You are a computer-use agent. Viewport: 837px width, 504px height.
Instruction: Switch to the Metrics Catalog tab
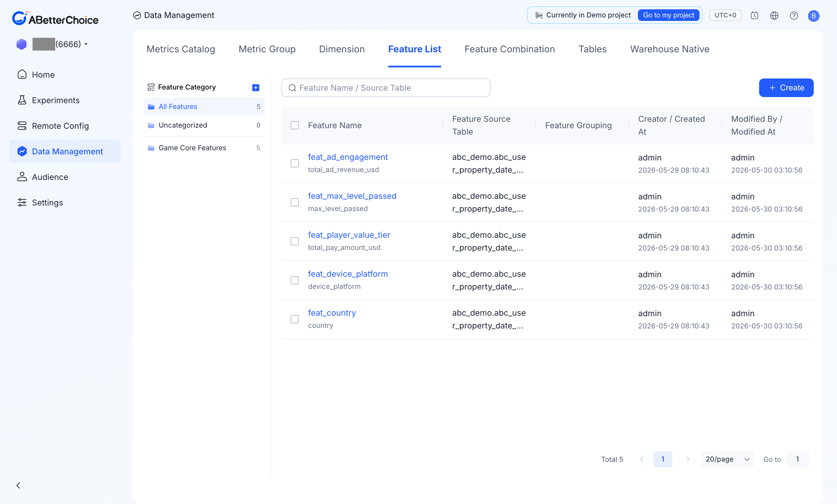tap(181, 49)
